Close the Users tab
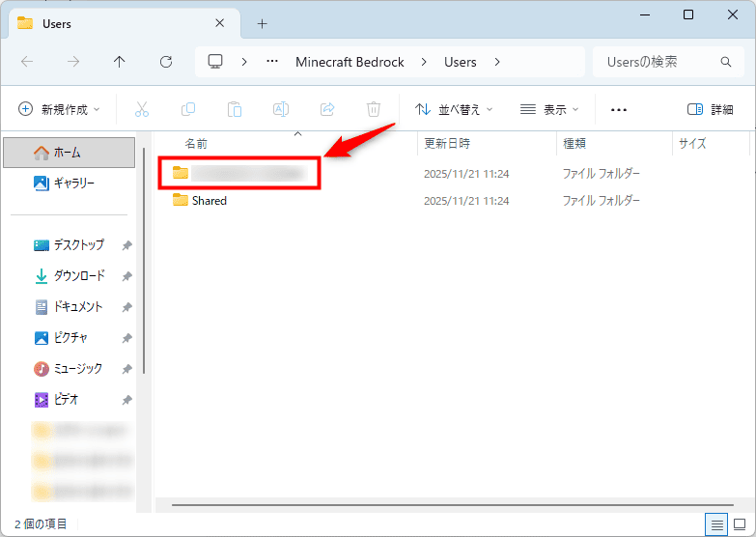 [219, 23]
